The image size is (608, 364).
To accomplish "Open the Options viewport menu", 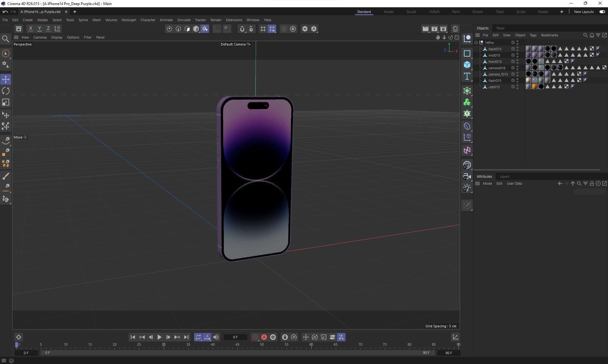I will (73, 37).
